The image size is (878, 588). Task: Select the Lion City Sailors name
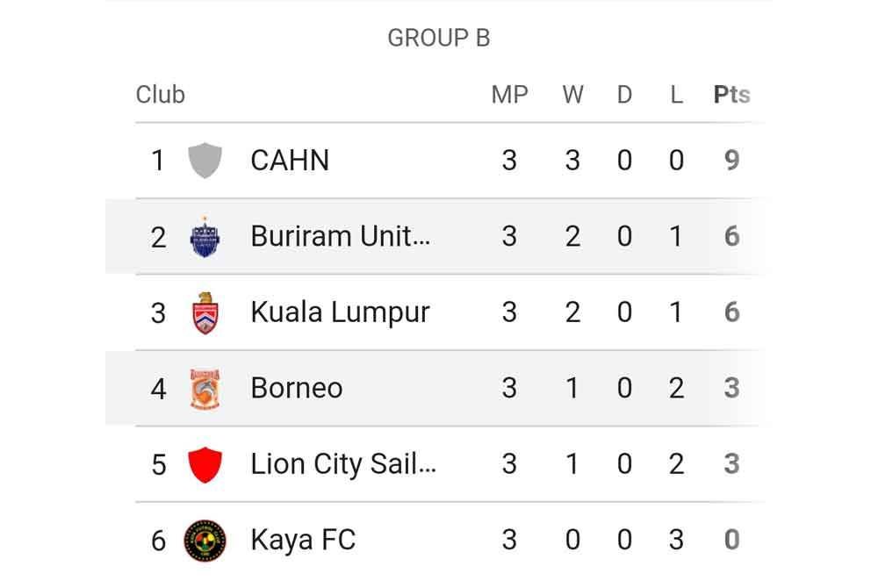point(343,464)
